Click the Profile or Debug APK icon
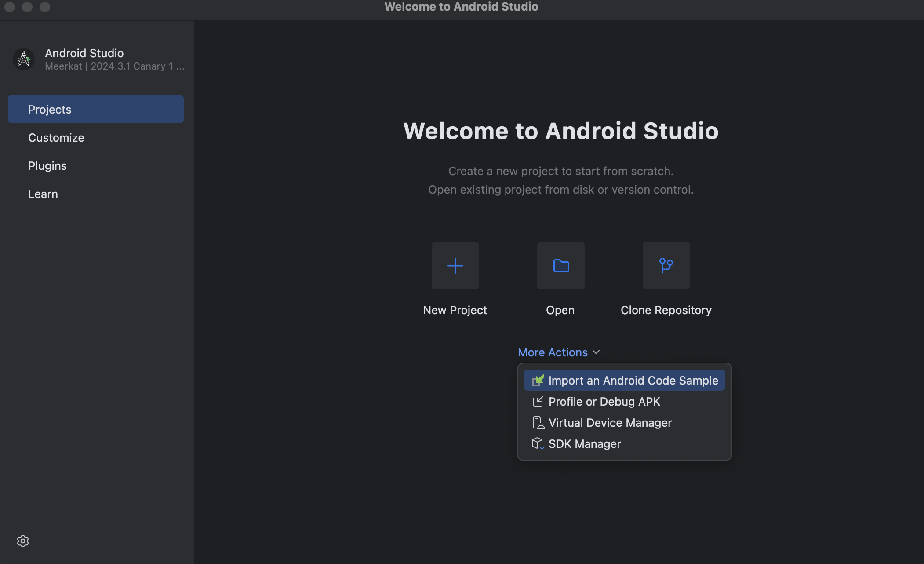This screenshot has height=564, width=924. tap(538, 401)
